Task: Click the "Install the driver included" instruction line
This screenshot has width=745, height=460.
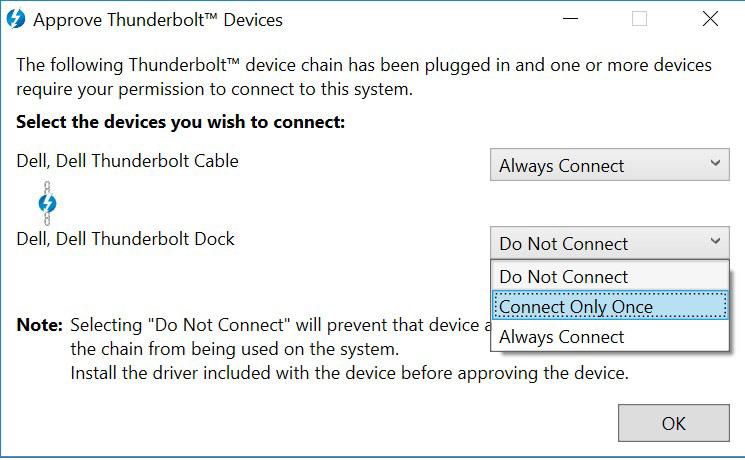Action: (x=349, y=373)
